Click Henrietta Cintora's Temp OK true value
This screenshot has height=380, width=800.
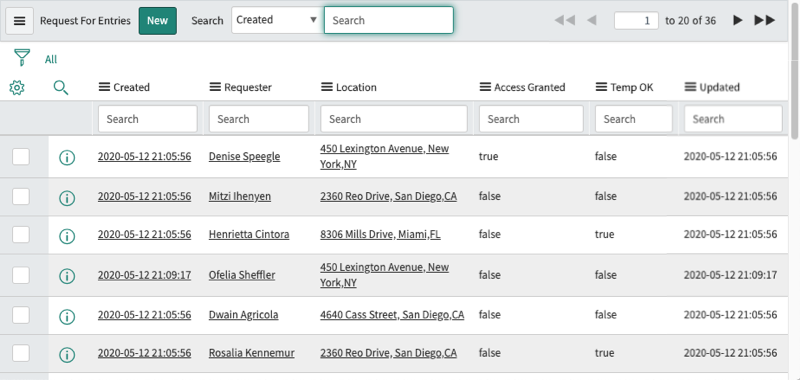[605, 235]
